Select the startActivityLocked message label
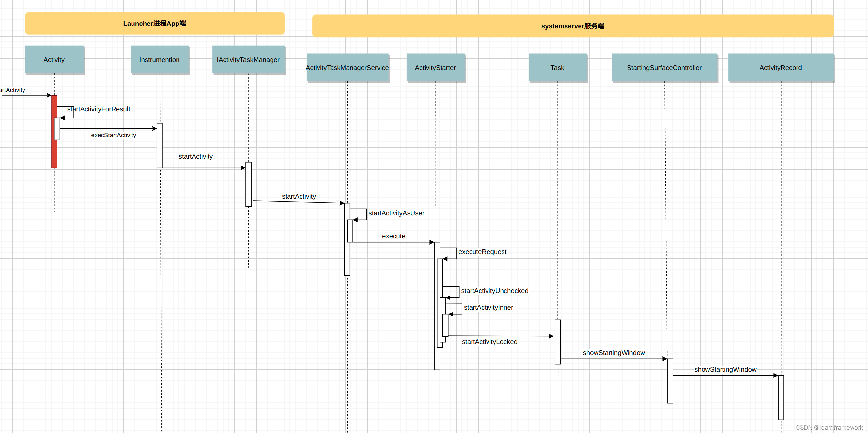Viewport: 868px width, 433px height. 489,341
